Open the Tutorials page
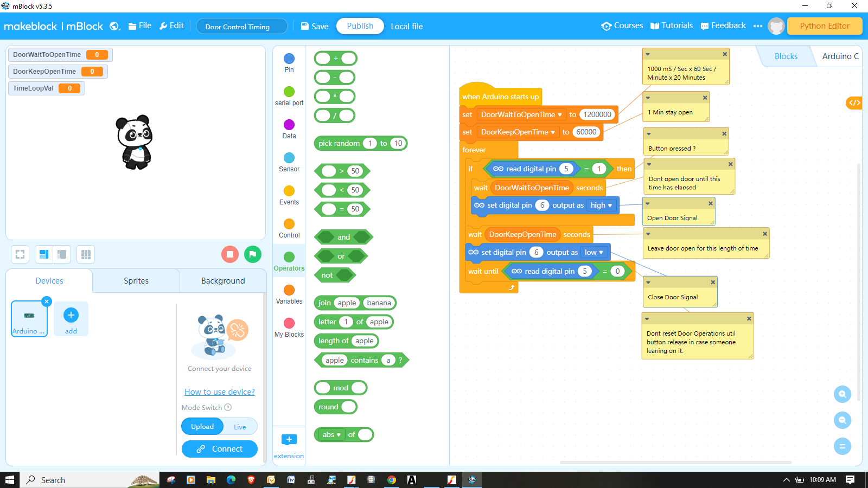The image size is (868, 488). [672, 25]
